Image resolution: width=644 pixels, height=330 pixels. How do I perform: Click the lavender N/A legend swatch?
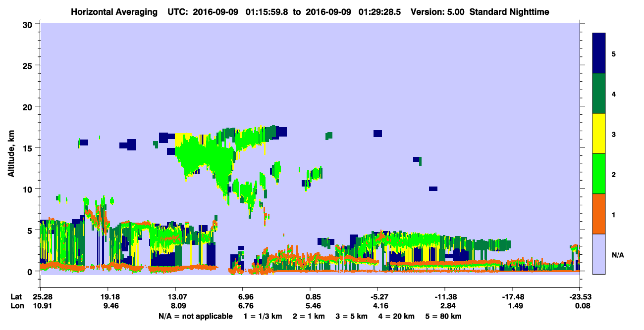(599, 253)
